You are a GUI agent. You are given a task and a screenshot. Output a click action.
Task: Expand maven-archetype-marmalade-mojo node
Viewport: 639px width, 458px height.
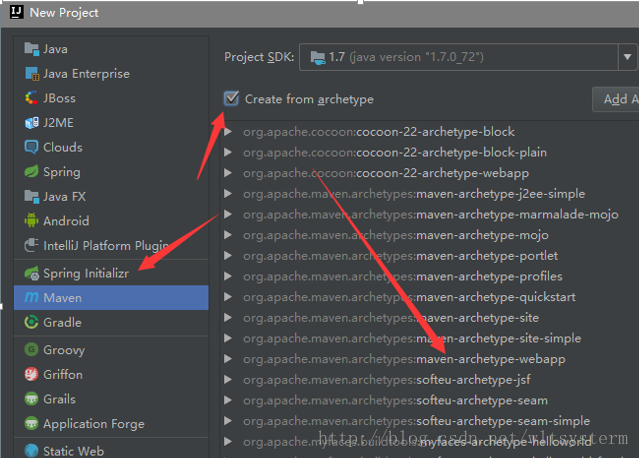[x=228, y=214]
